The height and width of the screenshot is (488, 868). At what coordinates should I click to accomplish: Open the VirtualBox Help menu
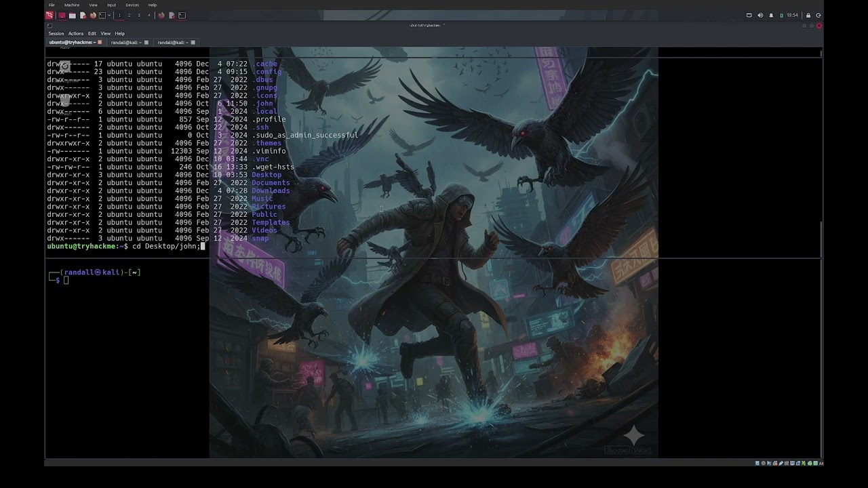point(153,5)
